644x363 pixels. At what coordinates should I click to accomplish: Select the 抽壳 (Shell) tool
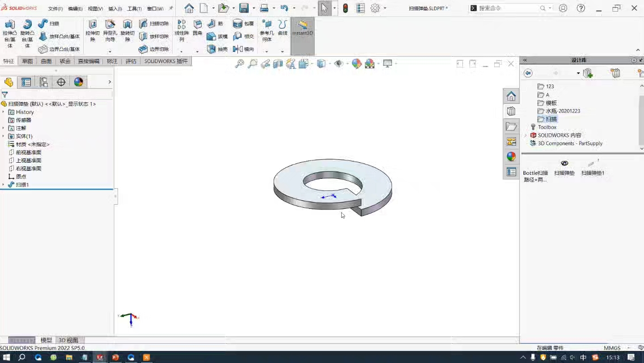217,49
